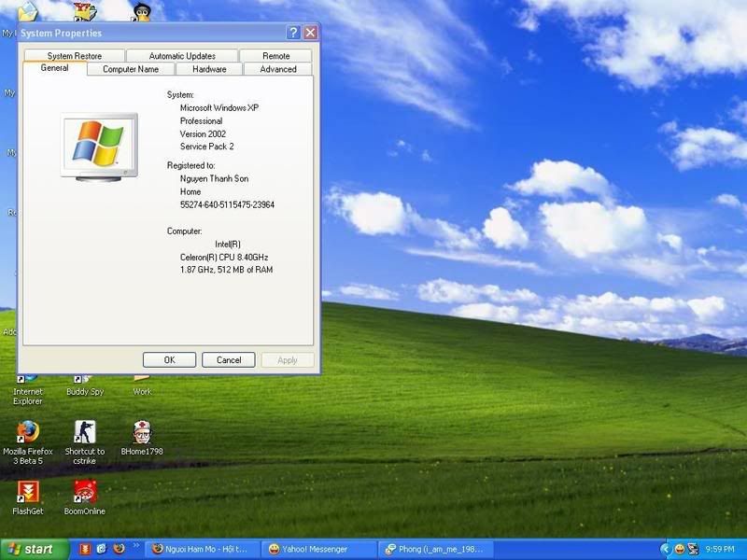This screenshot has height=560, width=747.
Task: Switch to the System Restore tab
Action: (75, 56)
